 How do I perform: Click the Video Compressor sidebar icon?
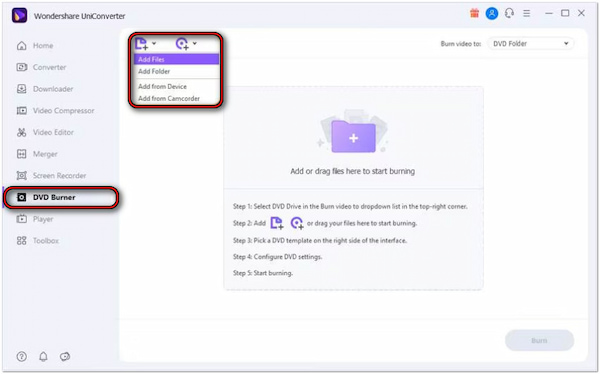[x=22, y=111]
